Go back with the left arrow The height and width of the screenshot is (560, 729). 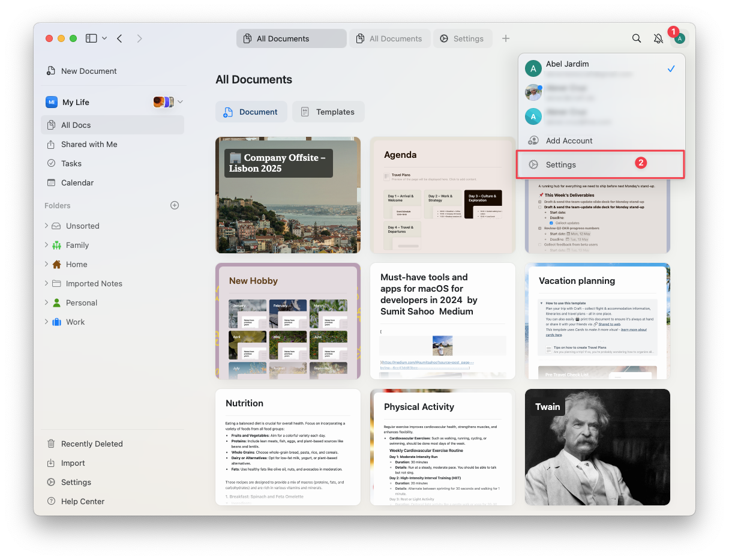click(x=119, y=38)
